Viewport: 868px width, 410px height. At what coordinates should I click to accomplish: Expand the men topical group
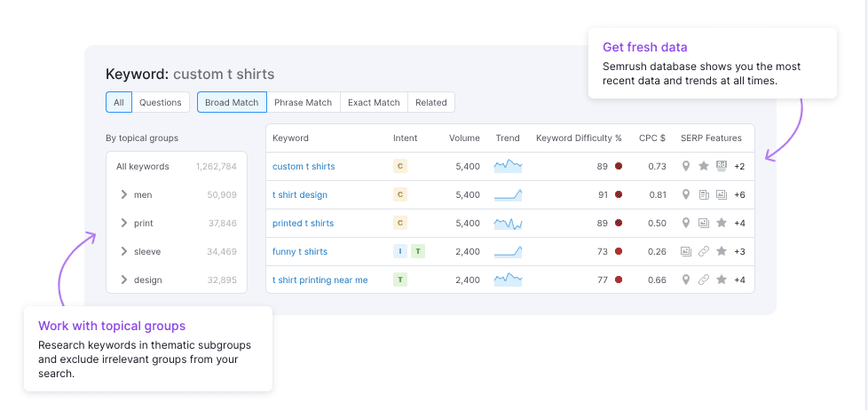coord(124,194)
